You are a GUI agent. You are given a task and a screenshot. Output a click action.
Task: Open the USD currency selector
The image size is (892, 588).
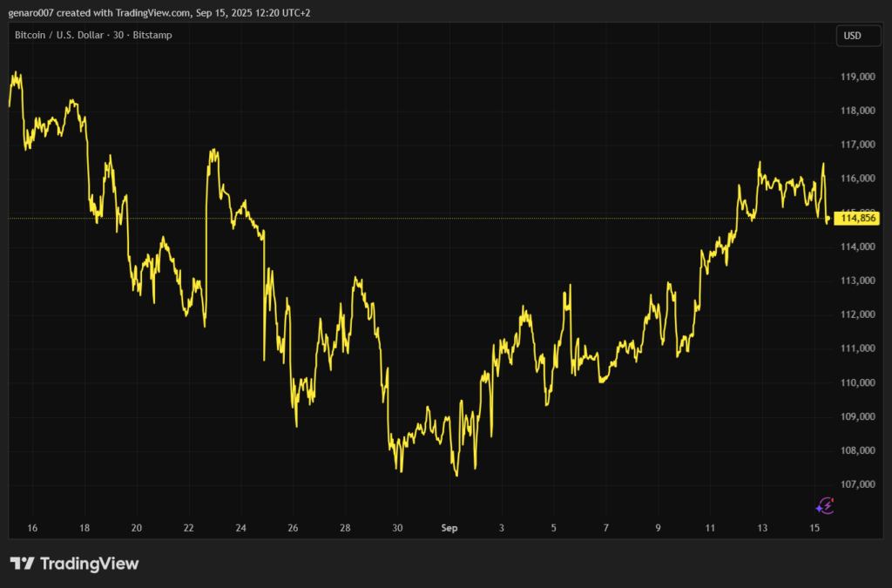[x=852, y=36]
